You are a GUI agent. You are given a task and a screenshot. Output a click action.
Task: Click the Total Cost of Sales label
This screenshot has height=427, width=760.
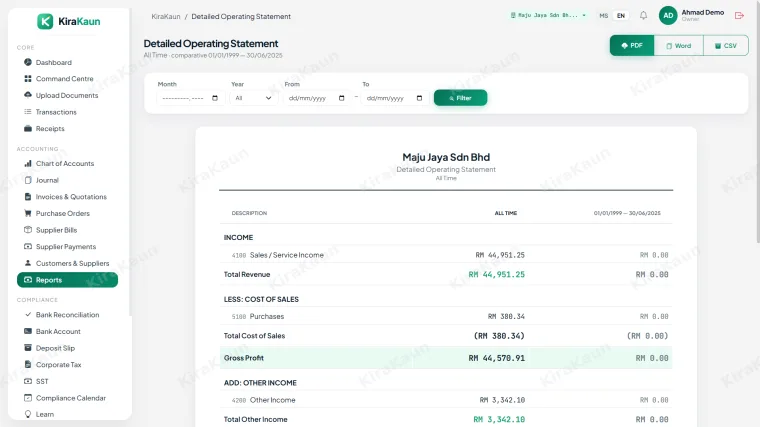254,335
